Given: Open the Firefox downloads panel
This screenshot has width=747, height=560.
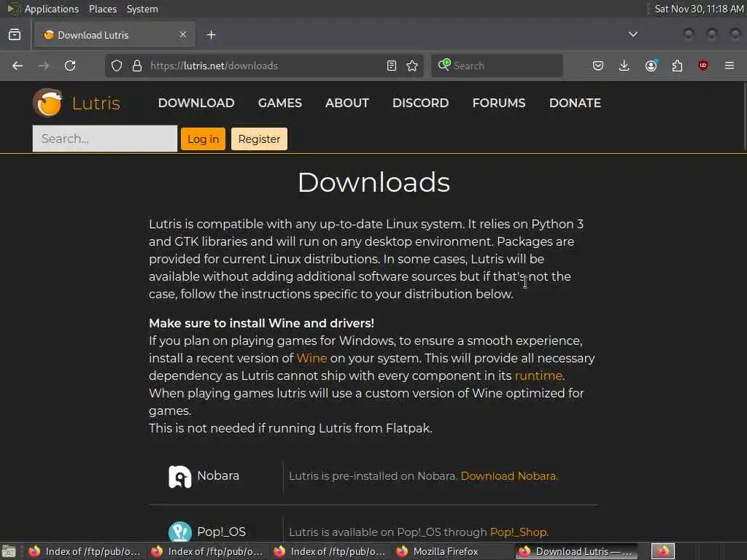Looking at the screenshot, I should 624,66.
